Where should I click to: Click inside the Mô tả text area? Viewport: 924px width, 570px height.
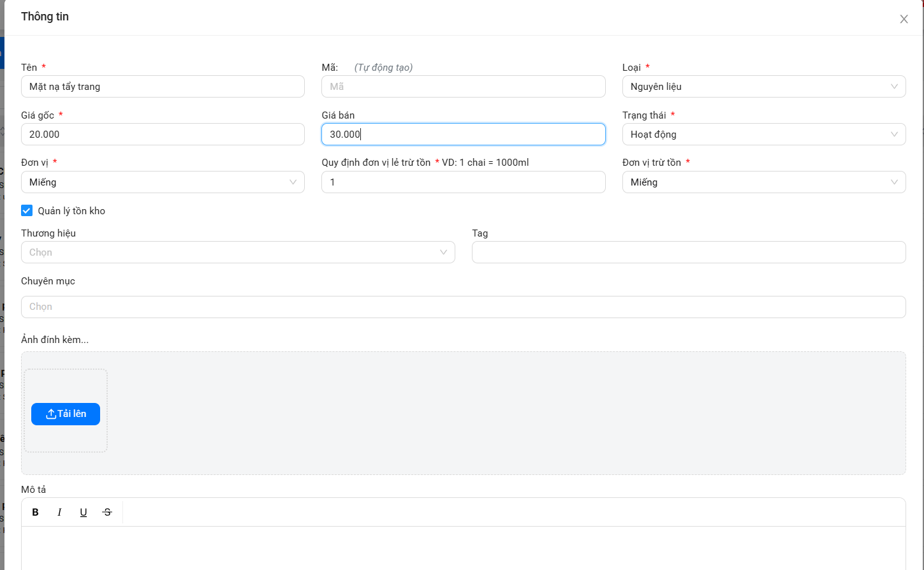[x=463, y=547]
